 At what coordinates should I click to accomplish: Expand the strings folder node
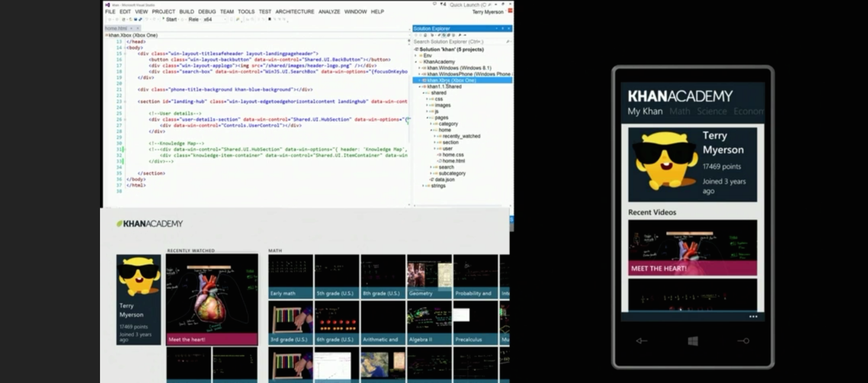click(423, 186)
